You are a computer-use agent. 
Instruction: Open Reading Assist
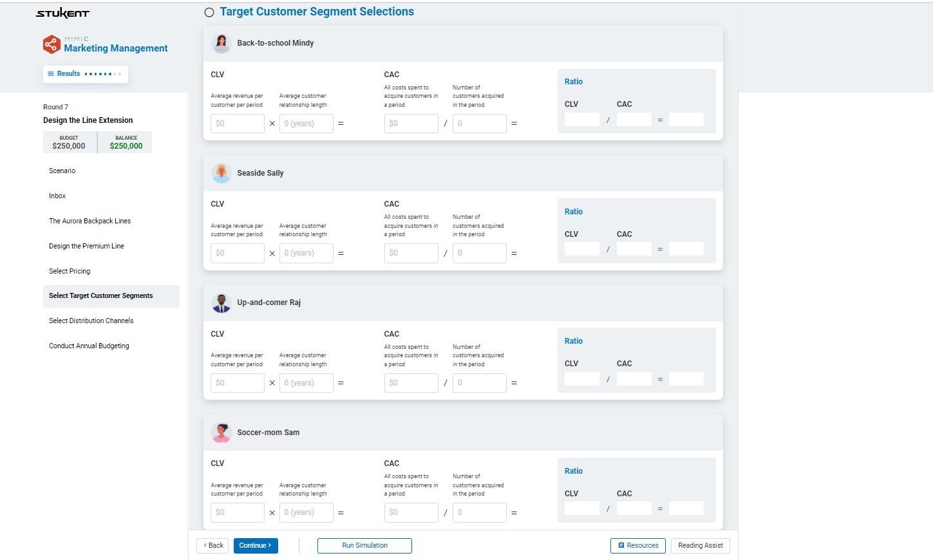click(x=700, y=545)
